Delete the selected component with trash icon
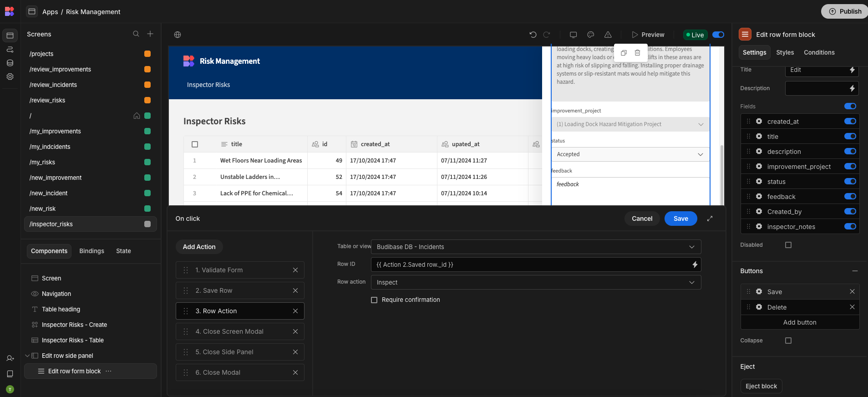Viewport: 868px width, 397px height. coord(638,53)
